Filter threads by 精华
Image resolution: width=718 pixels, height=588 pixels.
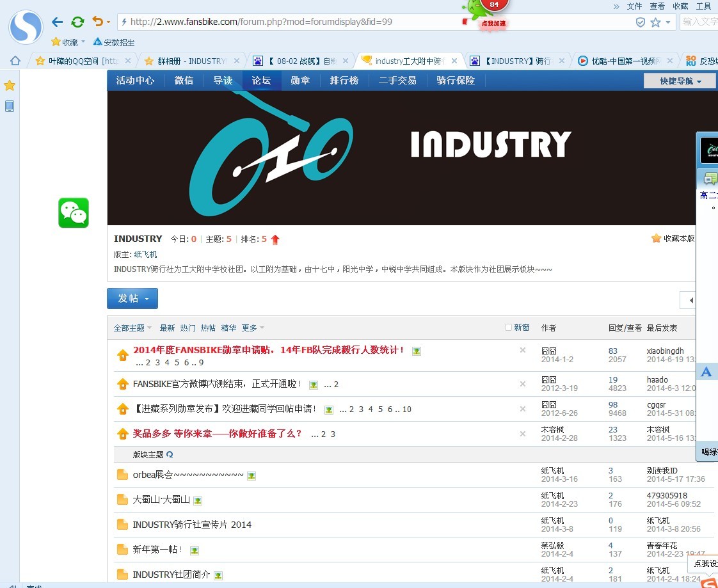pos(228,328)
